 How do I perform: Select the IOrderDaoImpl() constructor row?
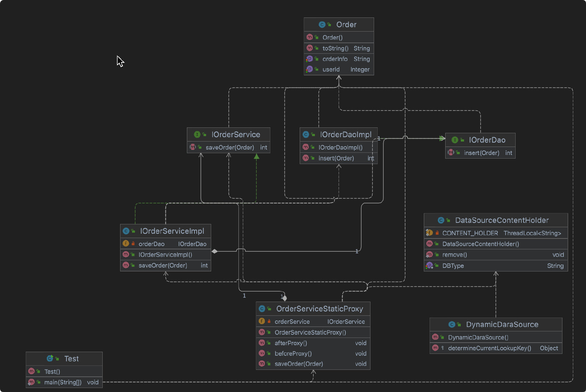point(339,147)
